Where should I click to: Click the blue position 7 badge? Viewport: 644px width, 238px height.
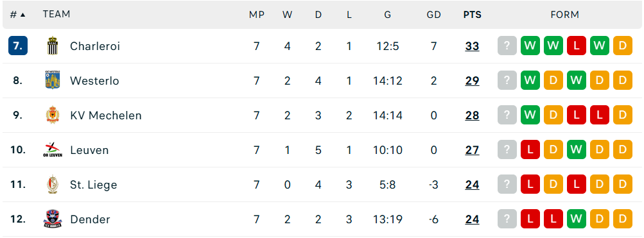coord(18,46)
